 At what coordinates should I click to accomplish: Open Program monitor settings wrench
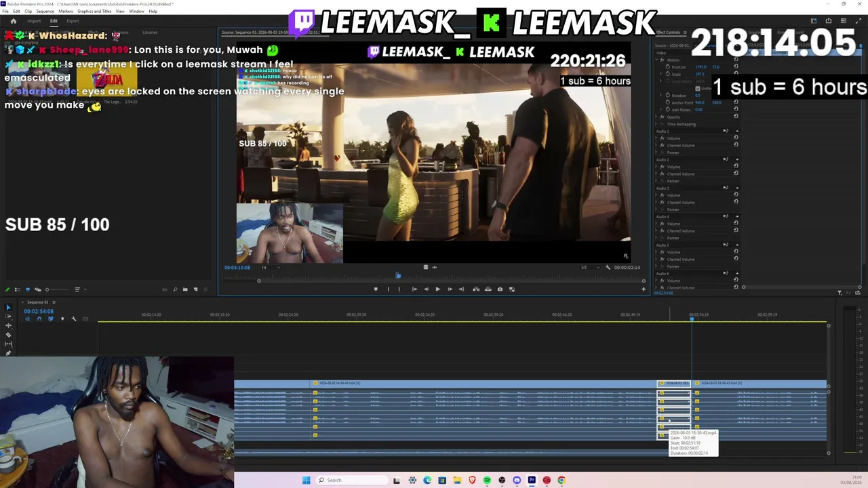[608, 268]
